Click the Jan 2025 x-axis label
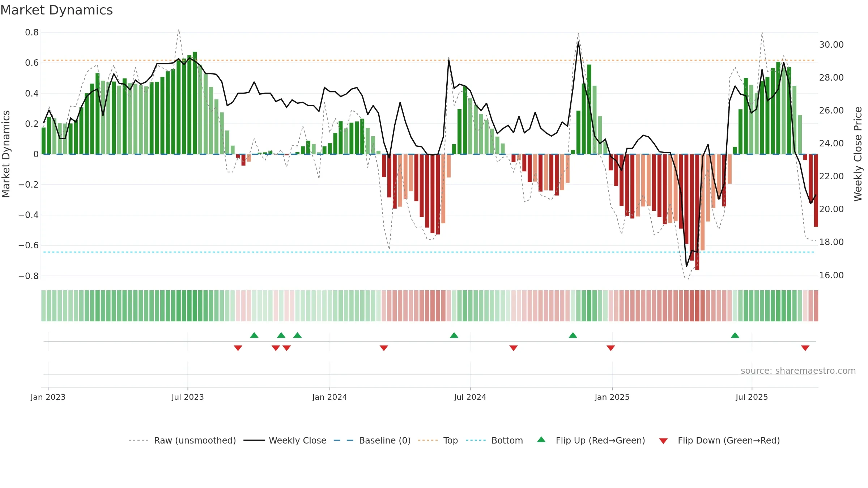Screen dimensions: 868x488 (x=612, y=397)
